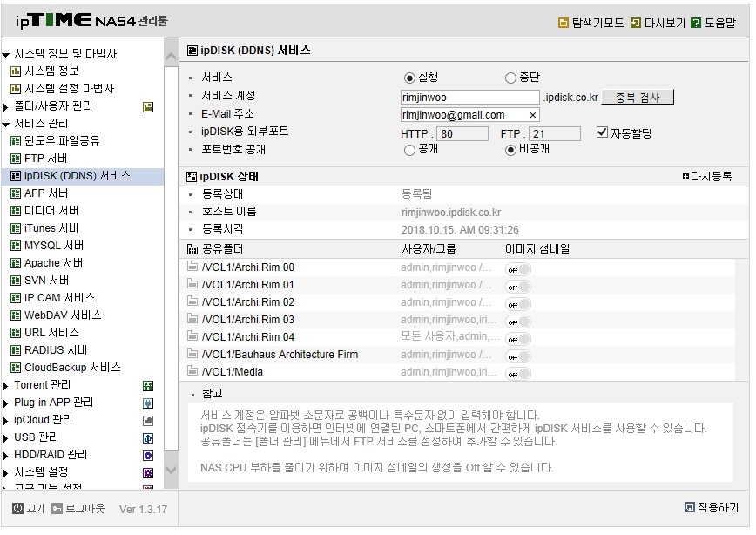This screenshot has width=756, height=535.
Task: Click sidebar scrollbar down arrow
Action: (x=171, y=470)
